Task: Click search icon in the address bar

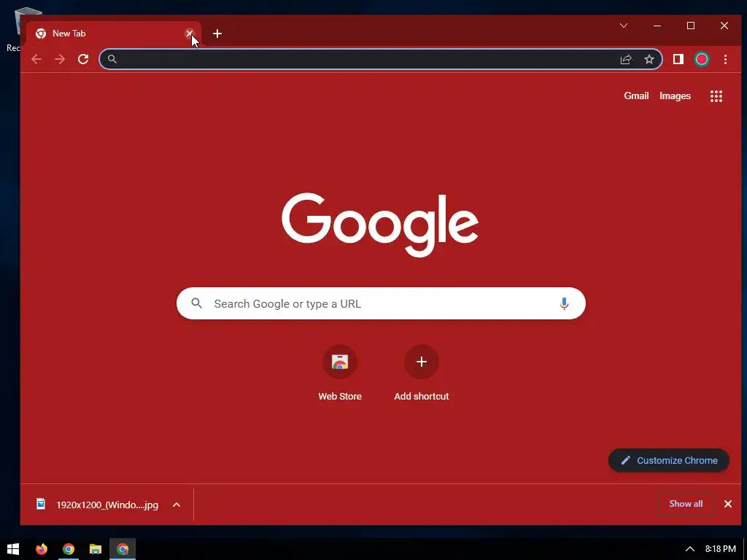Action: coord(112,59)
